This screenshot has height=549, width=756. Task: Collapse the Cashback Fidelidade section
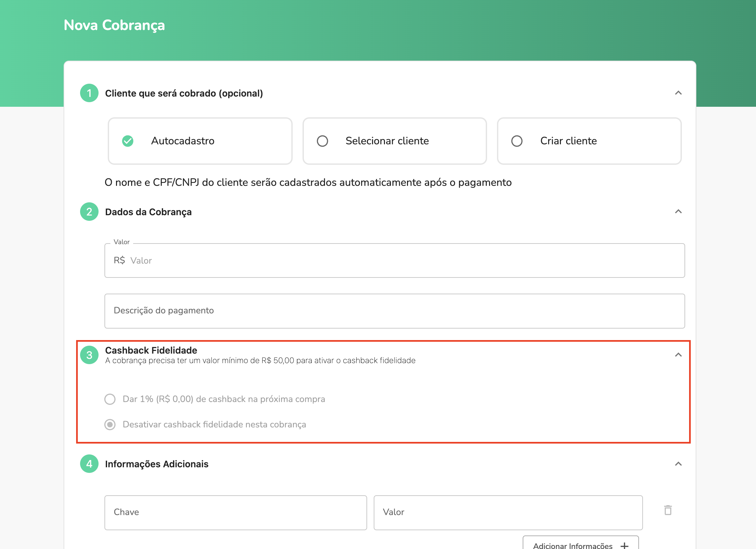(679, 355)
